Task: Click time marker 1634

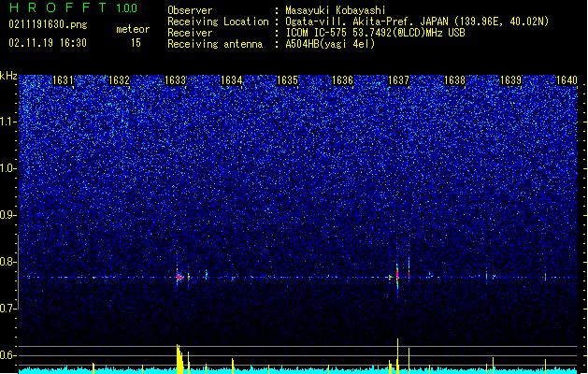Action: (x=232, y=80)
